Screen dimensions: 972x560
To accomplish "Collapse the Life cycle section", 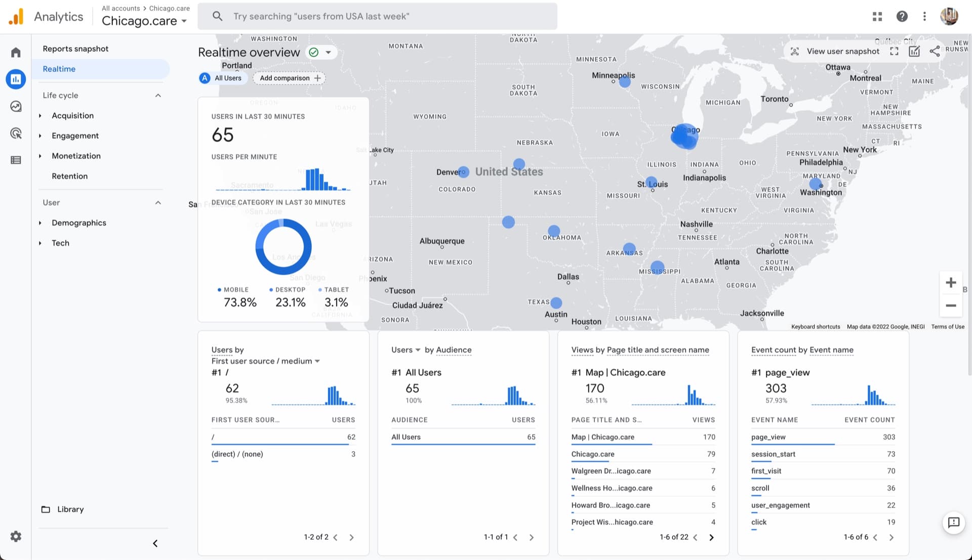I will point(158,95).
